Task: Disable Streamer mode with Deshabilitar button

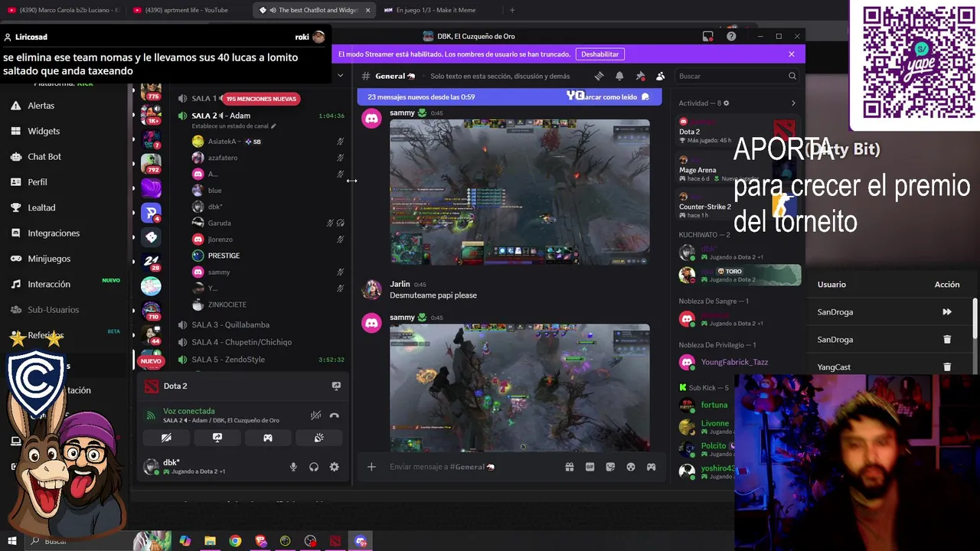Action: pos(599,54)
